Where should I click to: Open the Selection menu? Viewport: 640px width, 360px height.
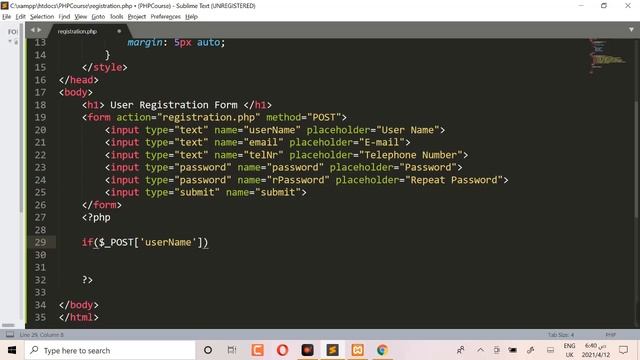42,17
